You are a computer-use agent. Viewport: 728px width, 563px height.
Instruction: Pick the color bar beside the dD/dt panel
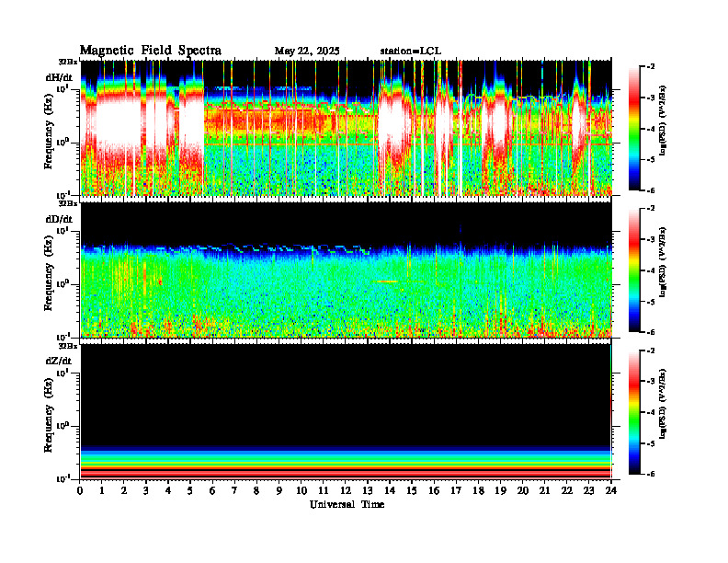(634, 270)
